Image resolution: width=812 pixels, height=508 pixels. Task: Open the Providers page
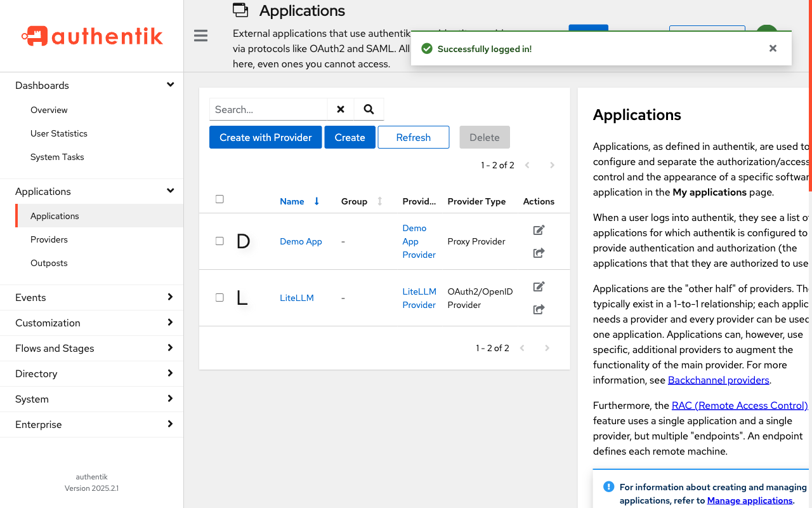tap(49, 239)
